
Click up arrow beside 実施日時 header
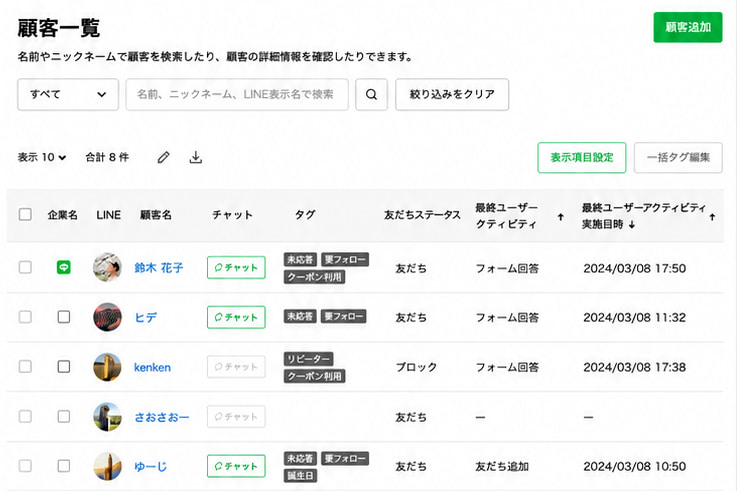[713, 217]
